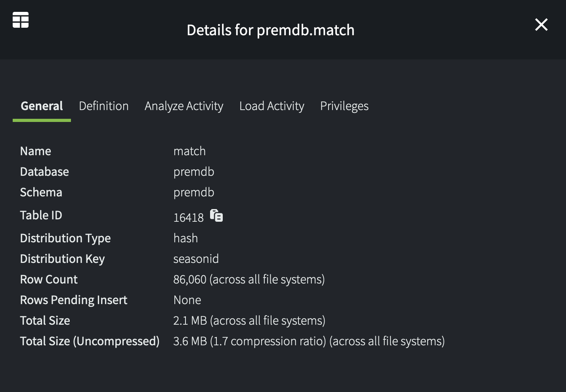Click the Name field label
This screenshot has height=392, width=566.
tap(36, 151)
